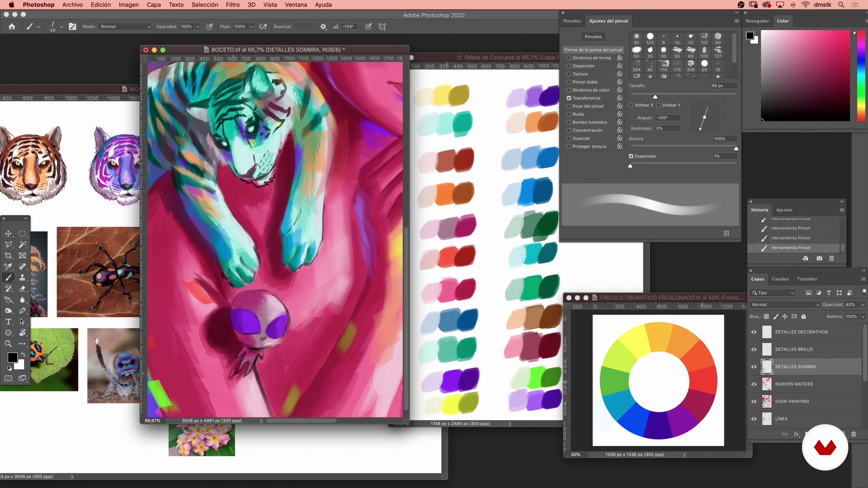This screenshot has width=868, height=488.
Task: Click the Pinceles button in brush settings
Action: [593, 37]
